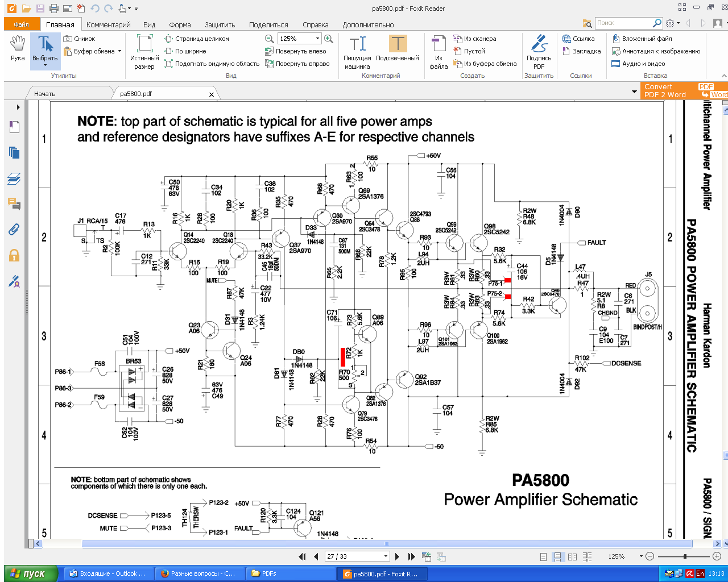728x582 pixels.
Task: Open layers panel in left sidebar
Action: (15, 179)
